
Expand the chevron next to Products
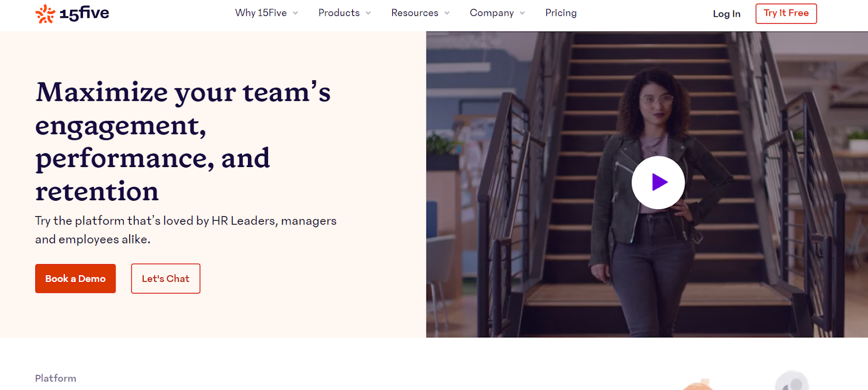pyautogui.click(x=368, y=14)
